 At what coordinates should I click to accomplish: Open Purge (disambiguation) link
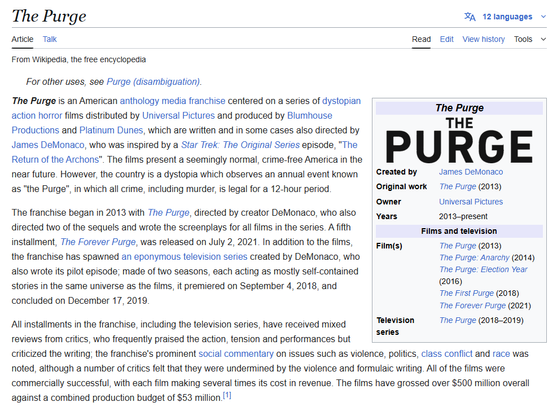(x=153, y=82)
